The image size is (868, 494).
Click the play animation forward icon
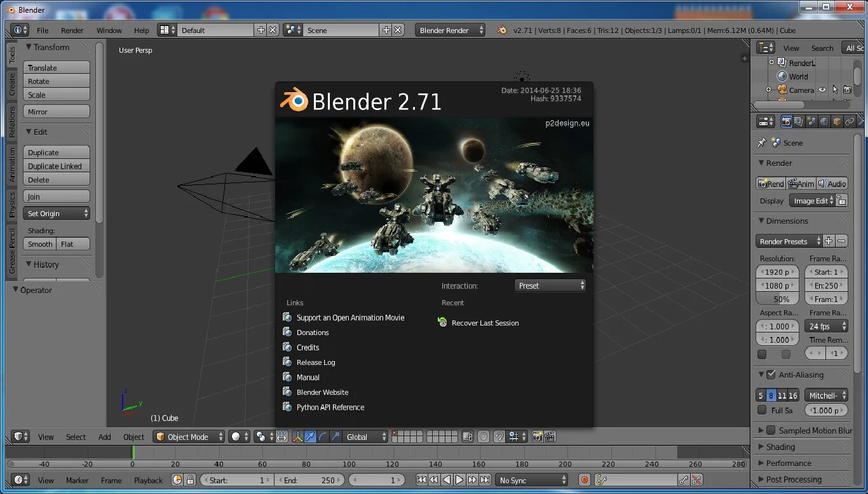(x=459, y=480)
